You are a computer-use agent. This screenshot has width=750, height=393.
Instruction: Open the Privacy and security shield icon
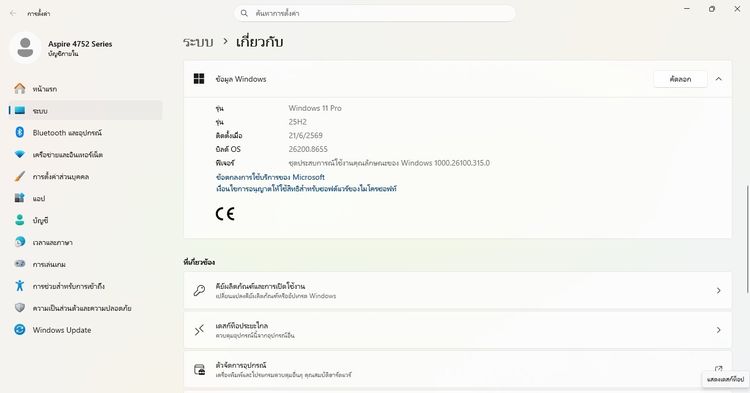pos(20,308)
